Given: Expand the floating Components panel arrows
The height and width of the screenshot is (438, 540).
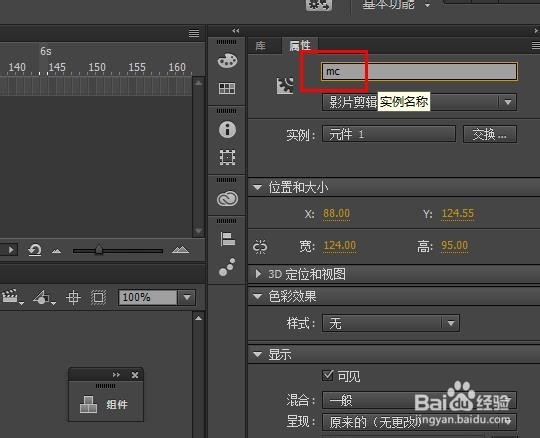Looking at the screenshot, I should (116, 375).
